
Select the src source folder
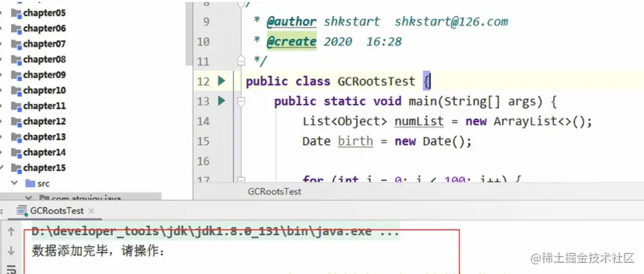click(38, 184)
